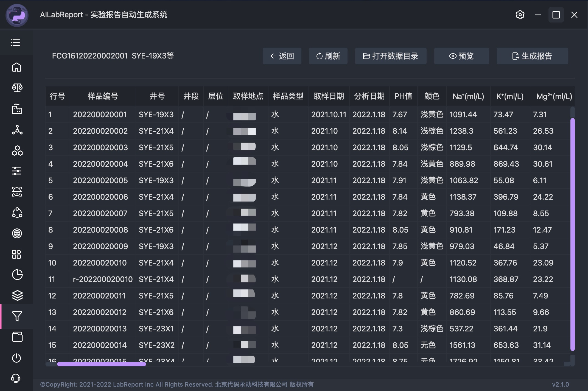
Task: Open the home icon in sidebar
Action: (17, 67)
